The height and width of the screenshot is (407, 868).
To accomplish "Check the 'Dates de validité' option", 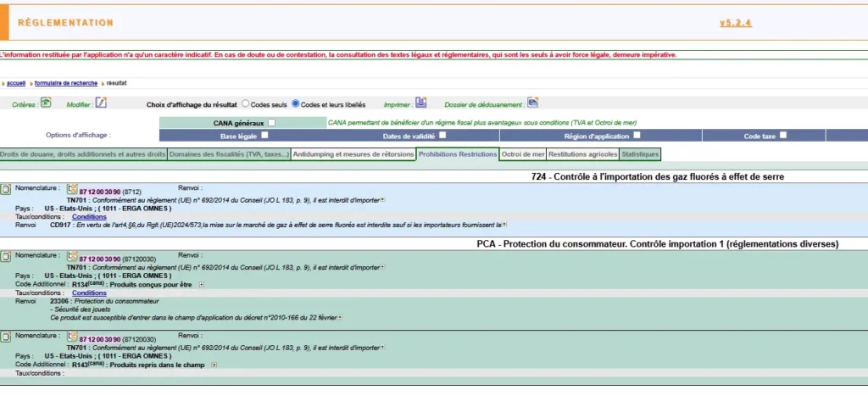I will [440, 135].
